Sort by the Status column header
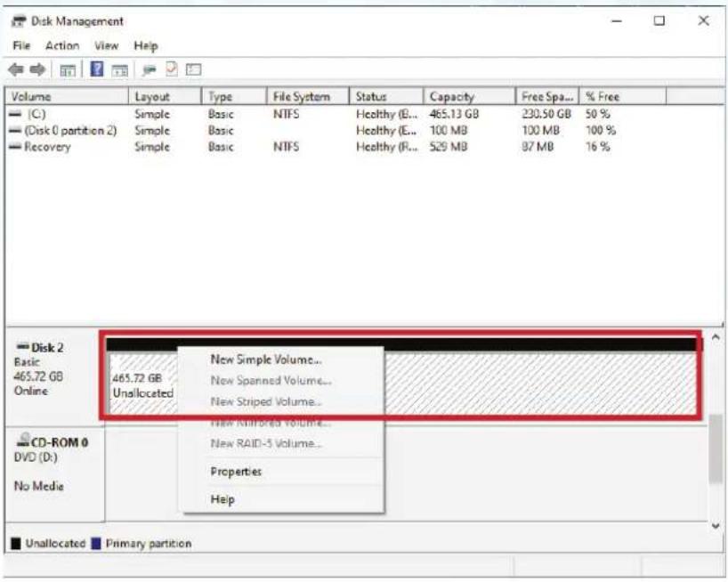Screen dimensions: 728x582 click(386, 96)
